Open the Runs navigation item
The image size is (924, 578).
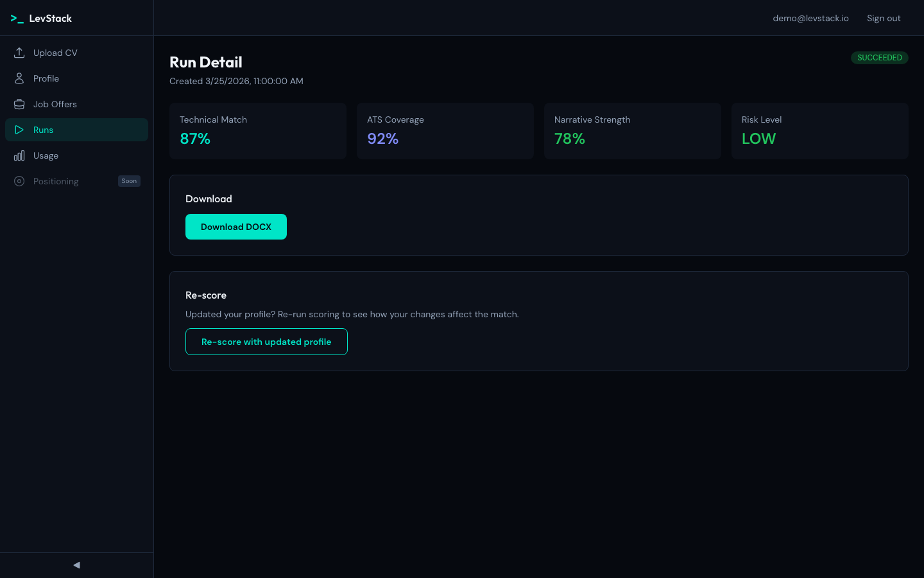tap(43, 130)
